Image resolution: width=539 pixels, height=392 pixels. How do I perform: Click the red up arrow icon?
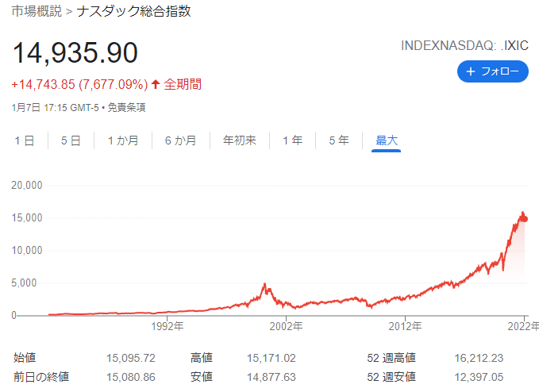point(156,84)
